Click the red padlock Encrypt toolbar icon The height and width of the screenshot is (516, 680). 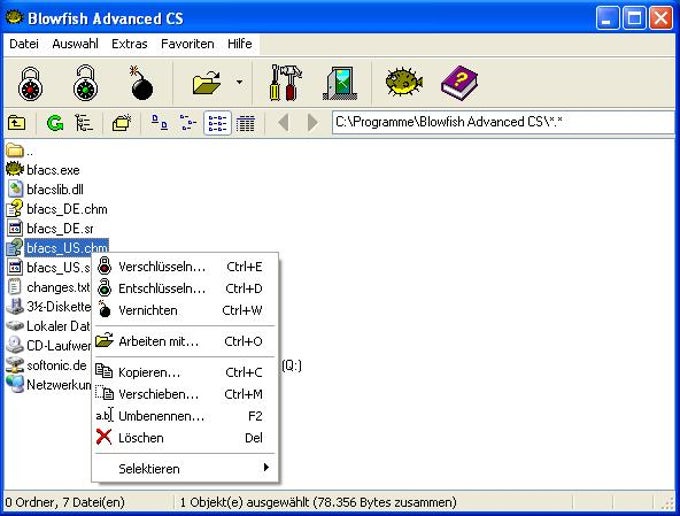30,84
